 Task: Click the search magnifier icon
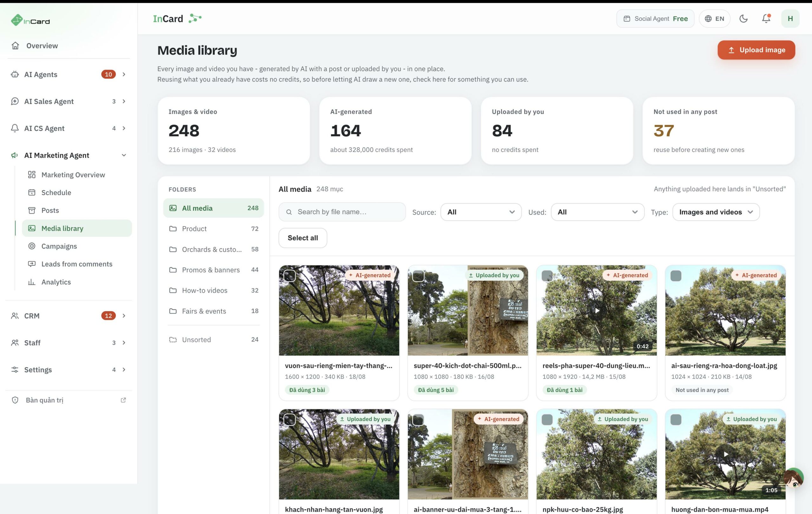click(289, 212)
